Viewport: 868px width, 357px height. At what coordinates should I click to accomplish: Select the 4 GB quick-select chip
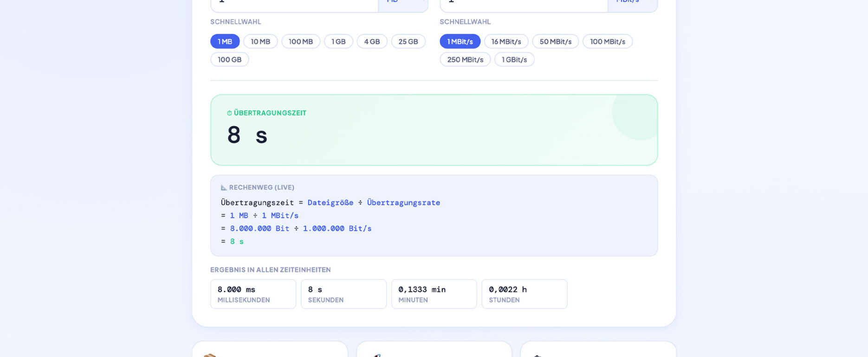[372, 42]
